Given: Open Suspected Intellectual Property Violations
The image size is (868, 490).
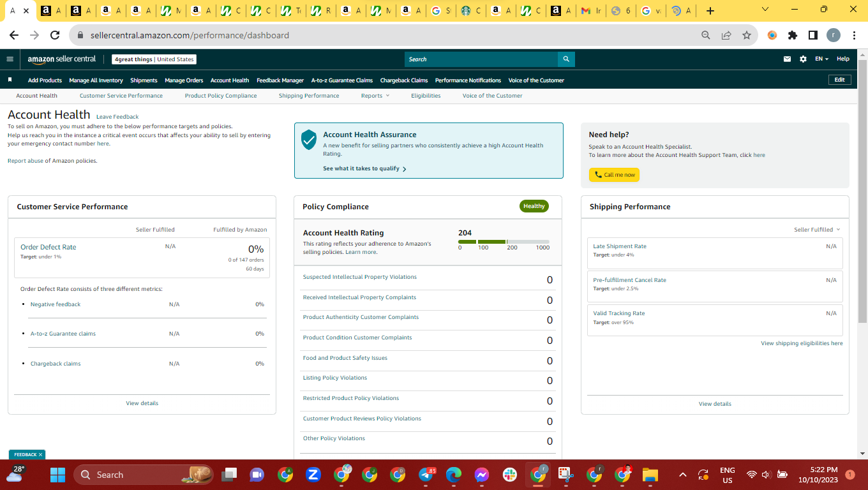Looking at the screenshot, I should [360, 277].
